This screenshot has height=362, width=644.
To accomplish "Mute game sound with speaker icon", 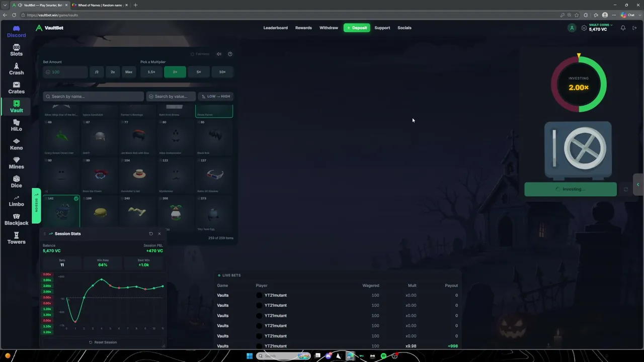I will click(x=219, y=54).
